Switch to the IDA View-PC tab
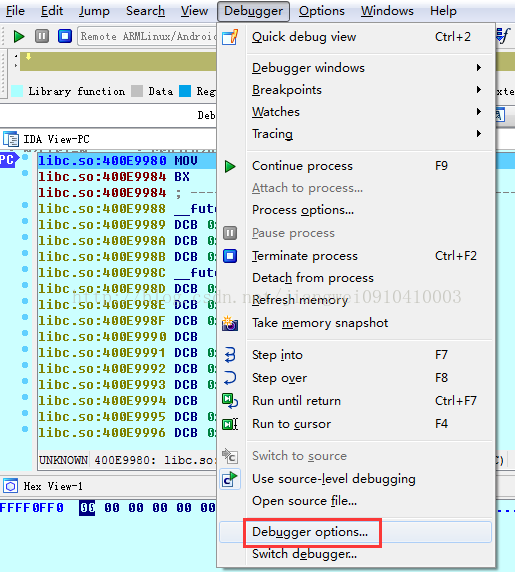This screenshot has height=572, width=515. (x=57, y=139)
